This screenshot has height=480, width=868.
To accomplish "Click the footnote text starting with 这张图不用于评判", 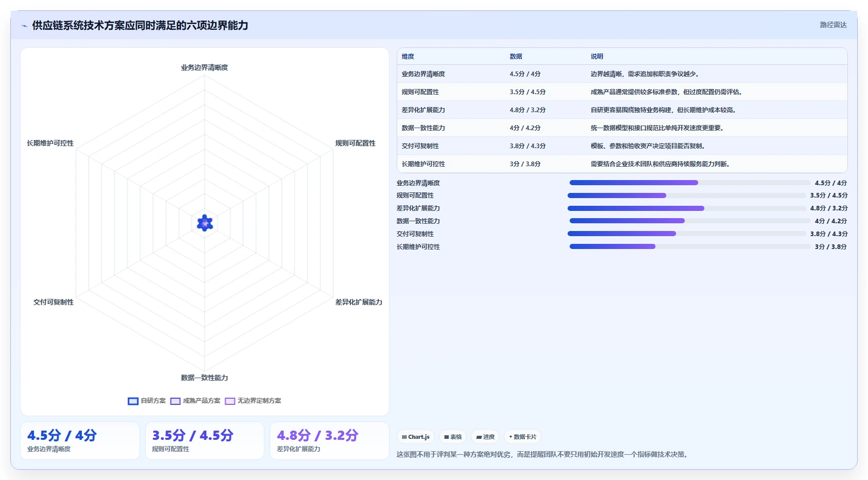I will click(543, 454).
